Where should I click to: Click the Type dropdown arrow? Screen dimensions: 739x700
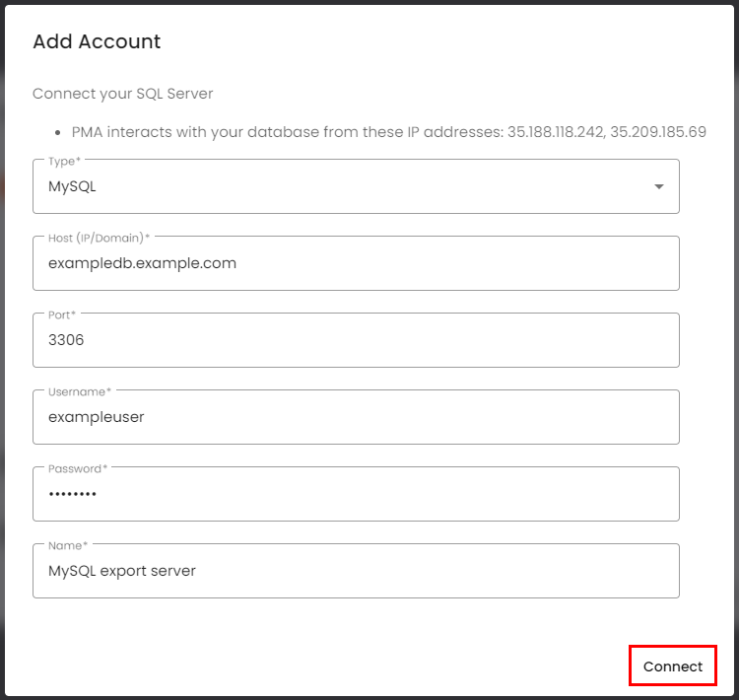[x=658, y=187]
